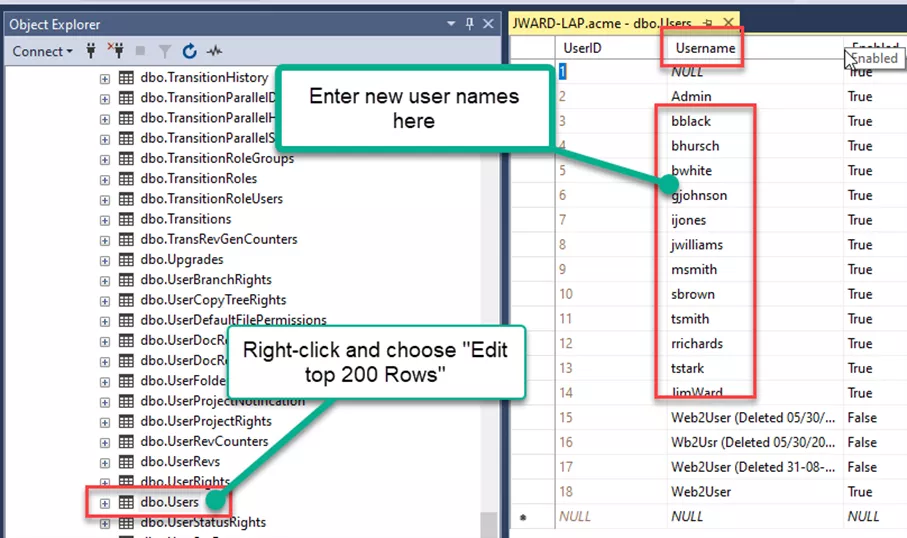Expand the dbo.TransitionHistory node
Viewport: 907px width, 538px height.
tap(105, 78)
